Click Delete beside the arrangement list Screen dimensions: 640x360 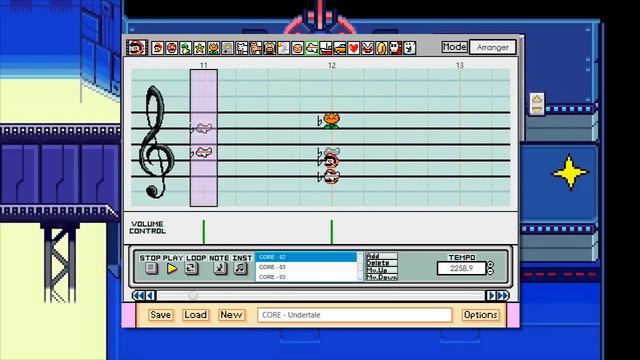pos(381,263)
